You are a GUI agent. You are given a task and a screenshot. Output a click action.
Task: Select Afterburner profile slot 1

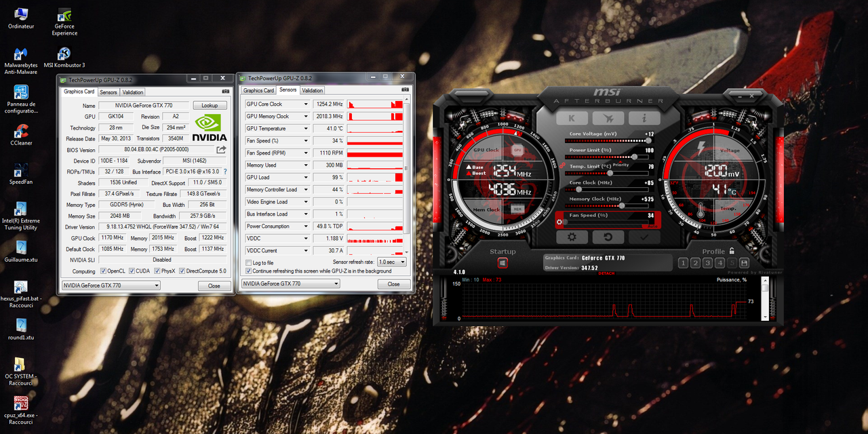pyautogui.click(x=684, y=262)
